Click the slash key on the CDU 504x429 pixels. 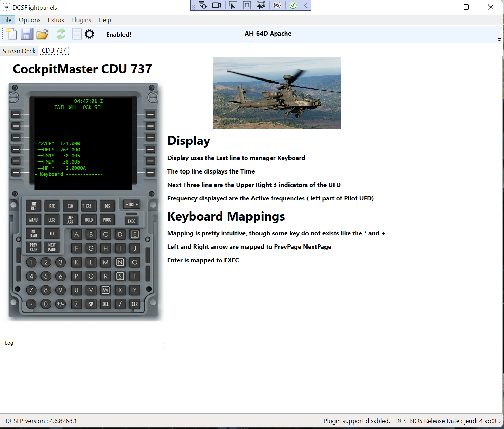pos(120,304)
